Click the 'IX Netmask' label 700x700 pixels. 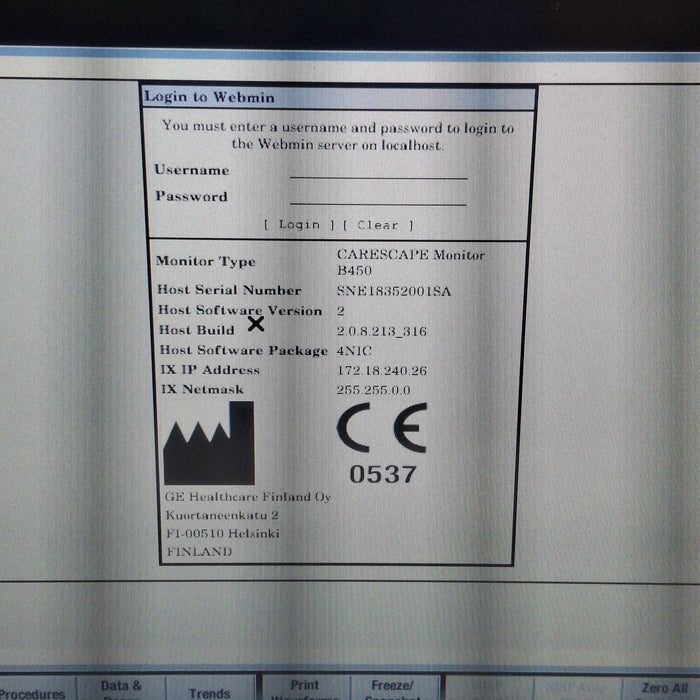click(203, 389)
